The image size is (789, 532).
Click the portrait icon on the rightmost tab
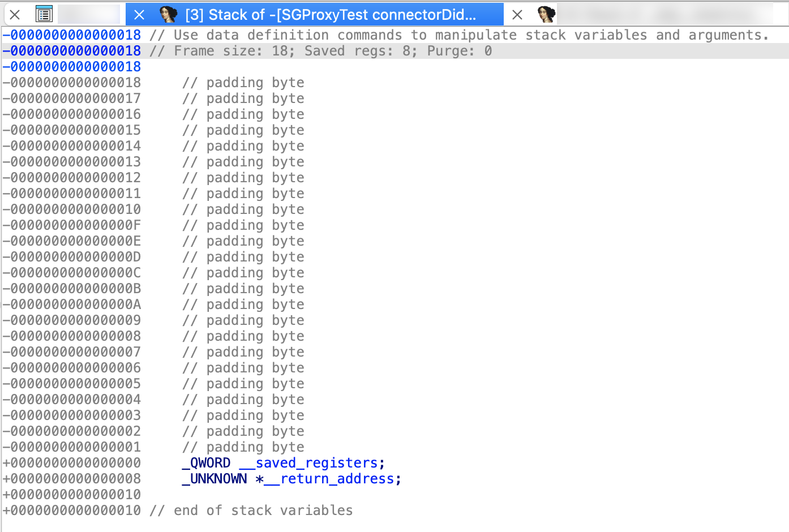[545, 14]
